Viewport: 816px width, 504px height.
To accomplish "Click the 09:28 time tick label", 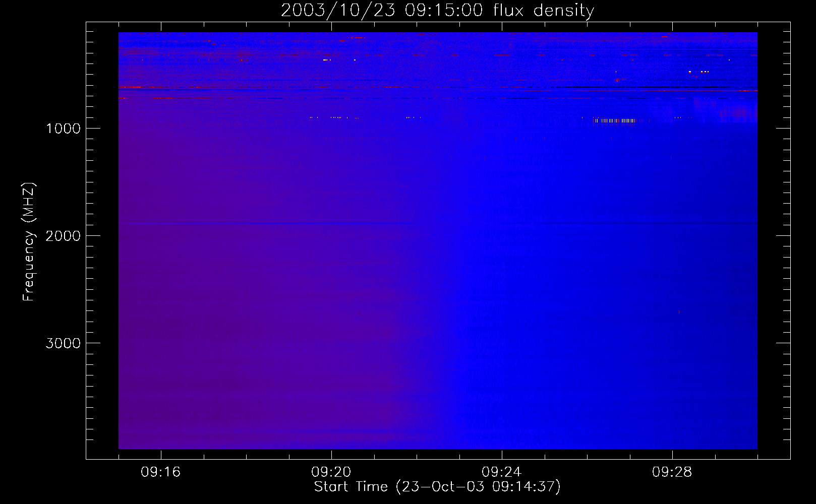I will [x=672, y=472].
